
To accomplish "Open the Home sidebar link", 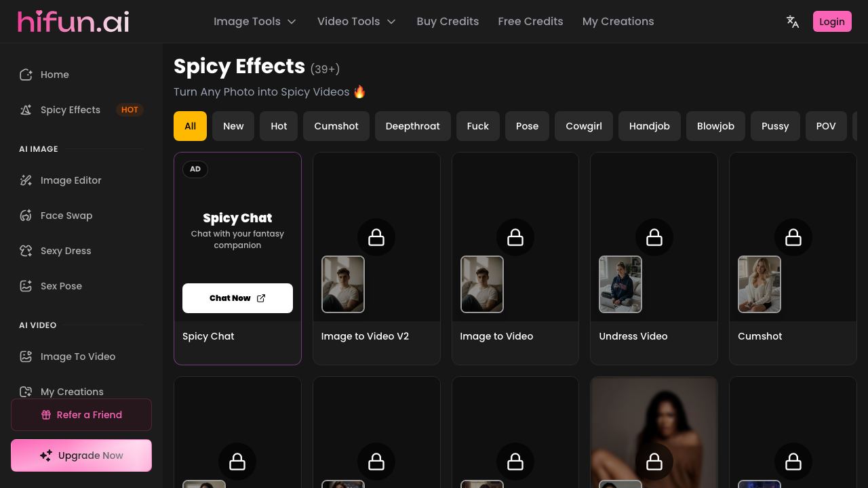I will coord(81,75).
